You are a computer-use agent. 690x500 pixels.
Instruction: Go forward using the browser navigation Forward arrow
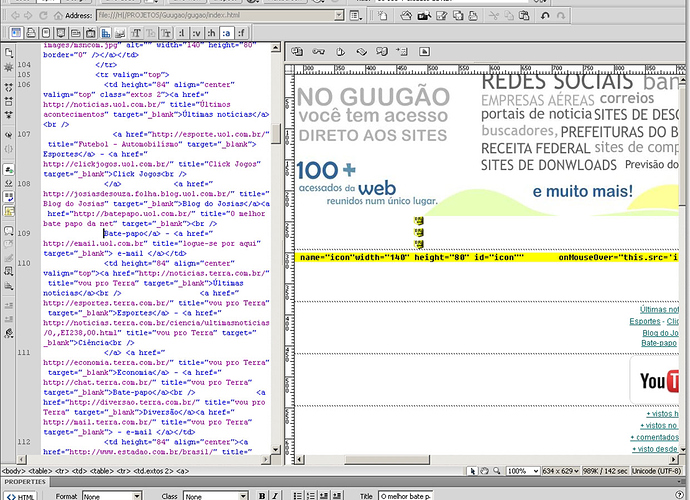(x=29, y=15)
